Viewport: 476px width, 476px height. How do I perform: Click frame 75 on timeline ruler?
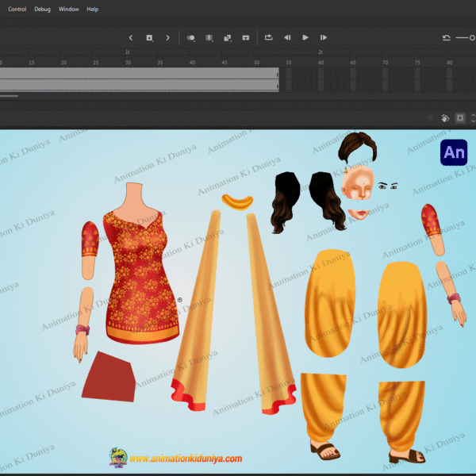pyautogui.click(x=417, y=62)
